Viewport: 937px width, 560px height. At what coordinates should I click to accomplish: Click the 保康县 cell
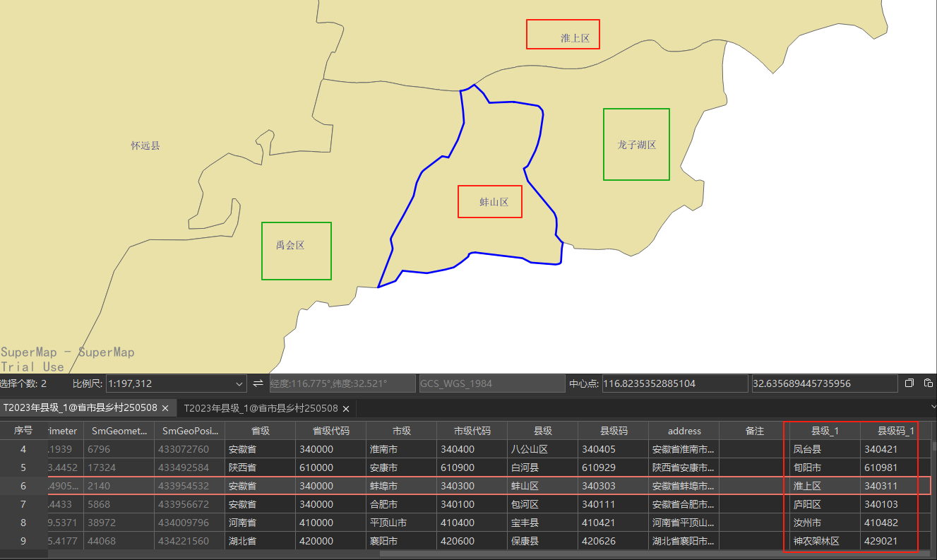point(542,541)
